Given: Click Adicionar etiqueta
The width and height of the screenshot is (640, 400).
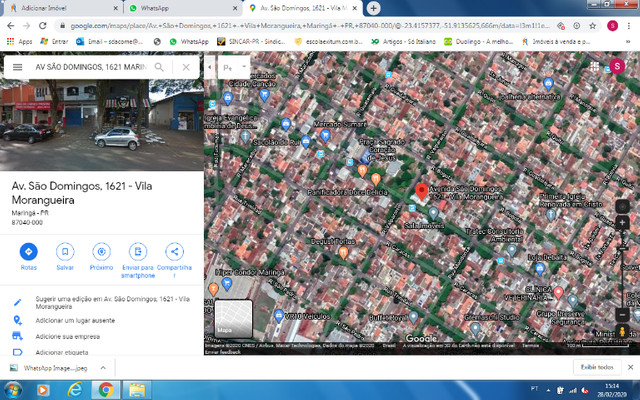Looking at the screenshot, I should click(62, 352).
